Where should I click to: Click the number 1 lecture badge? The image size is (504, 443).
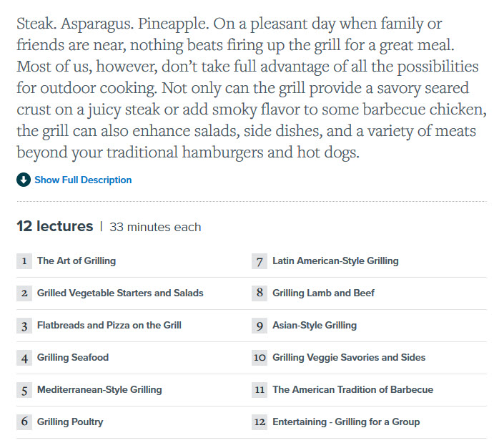[24, 261]
